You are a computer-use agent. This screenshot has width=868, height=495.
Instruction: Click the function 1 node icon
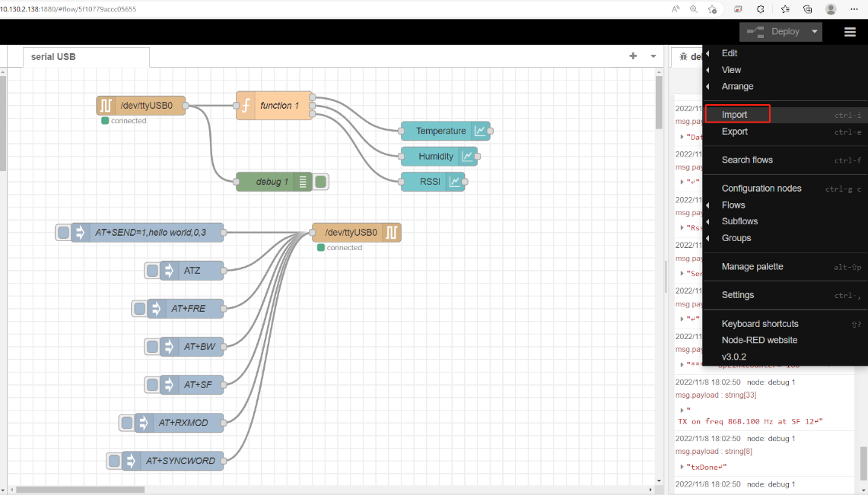(x=246, y=106)
